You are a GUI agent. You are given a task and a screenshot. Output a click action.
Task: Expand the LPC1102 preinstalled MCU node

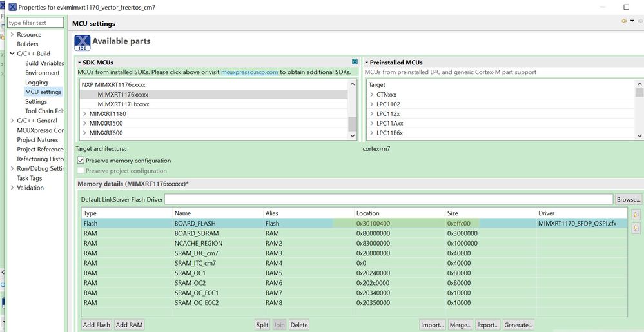point(372,104)
